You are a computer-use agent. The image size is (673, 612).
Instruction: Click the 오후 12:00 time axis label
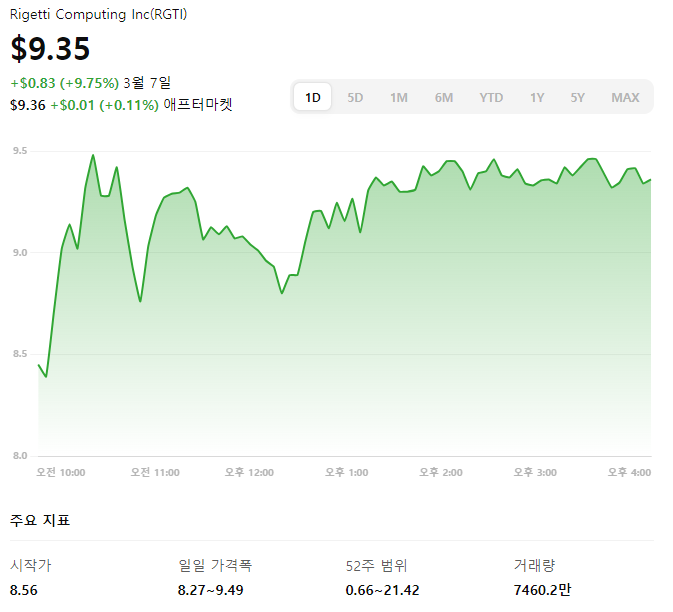[249, 473]
